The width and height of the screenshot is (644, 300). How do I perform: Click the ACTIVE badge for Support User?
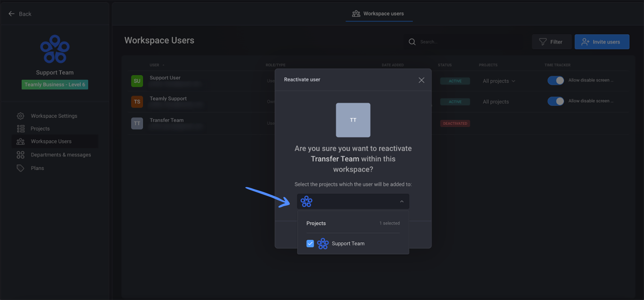tap(455, 81)
